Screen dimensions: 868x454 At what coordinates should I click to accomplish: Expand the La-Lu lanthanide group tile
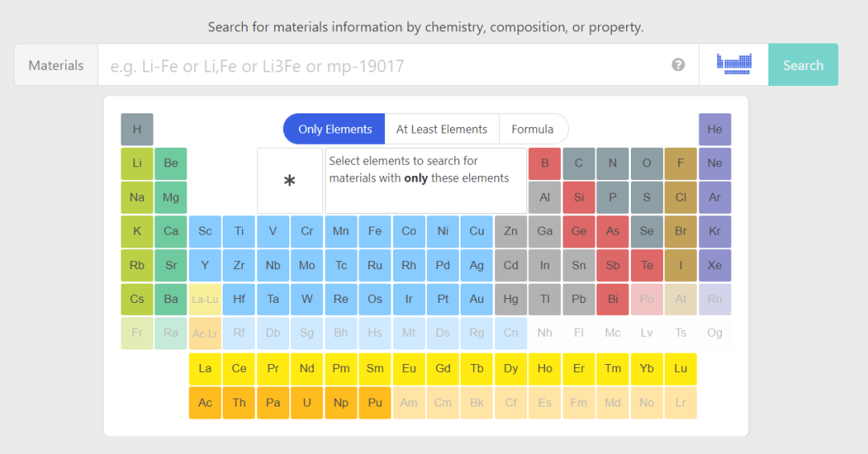[x=205, y=300]
